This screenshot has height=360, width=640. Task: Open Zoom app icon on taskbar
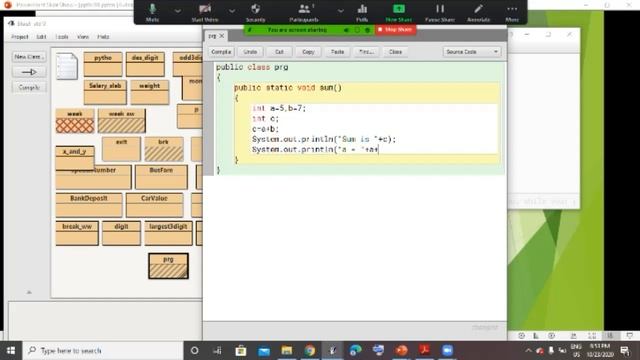click(447, 351)
